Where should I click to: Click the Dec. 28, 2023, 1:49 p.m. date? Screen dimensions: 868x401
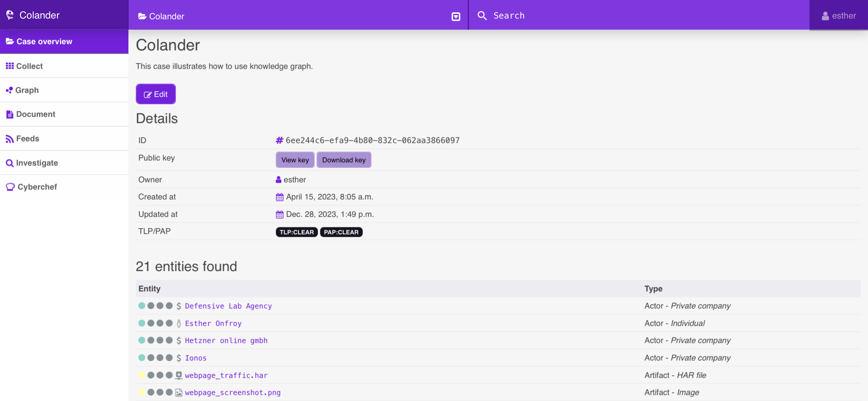click(330, 214)
